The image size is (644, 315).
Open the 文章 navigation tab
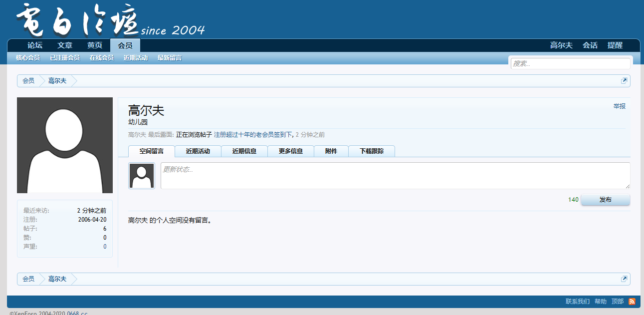click(x=65, y=45)
